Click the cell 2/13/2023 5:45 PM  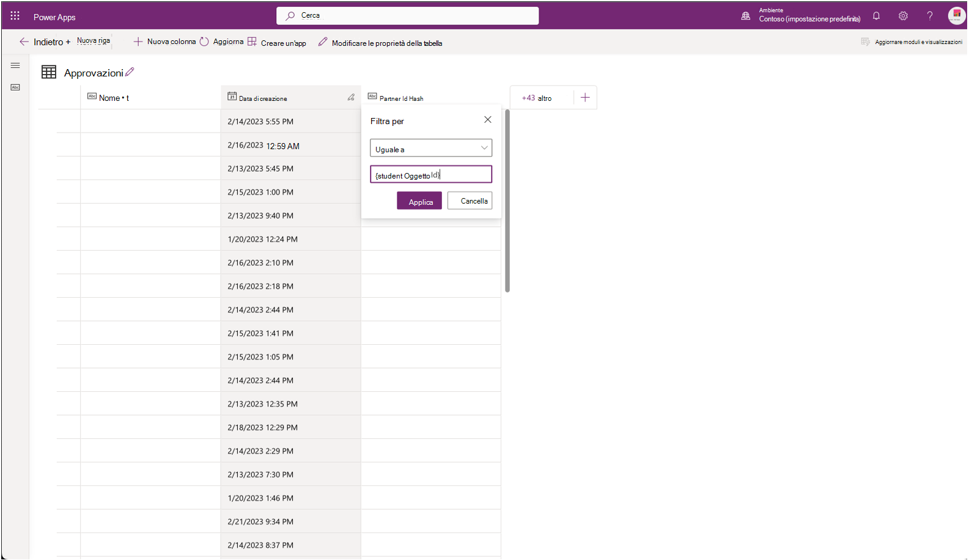[290, 168]
